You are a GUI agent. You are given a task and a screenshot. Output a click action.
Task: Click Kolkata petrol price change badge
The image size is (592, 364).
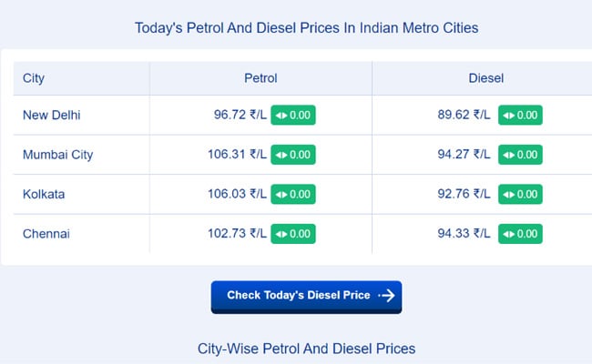292,194
